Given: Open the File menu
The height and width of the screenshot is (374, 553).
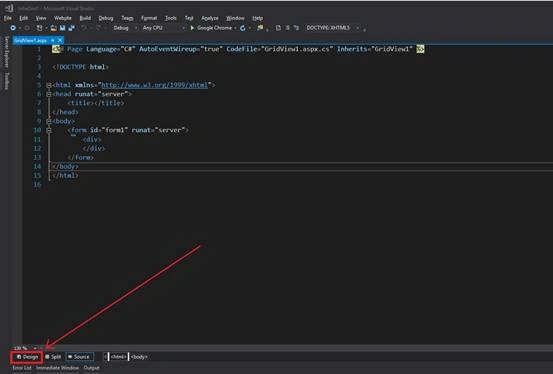Looking at the screenshot, I should (8, 18).
